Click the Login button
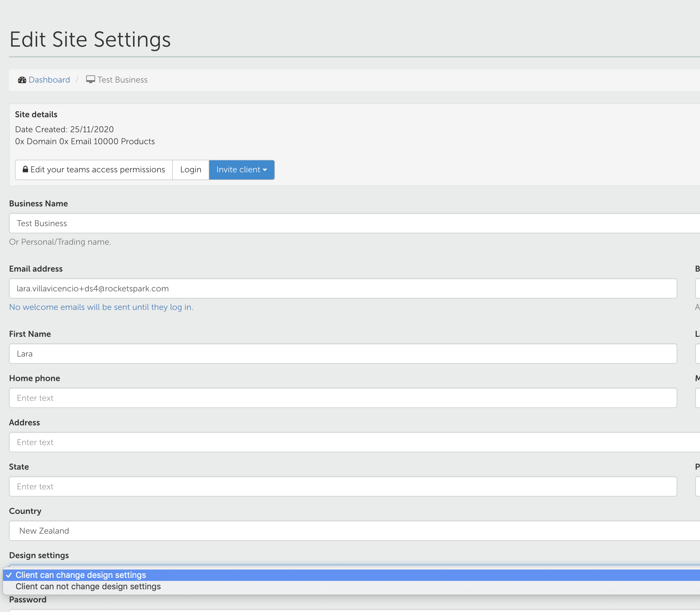 191,170
